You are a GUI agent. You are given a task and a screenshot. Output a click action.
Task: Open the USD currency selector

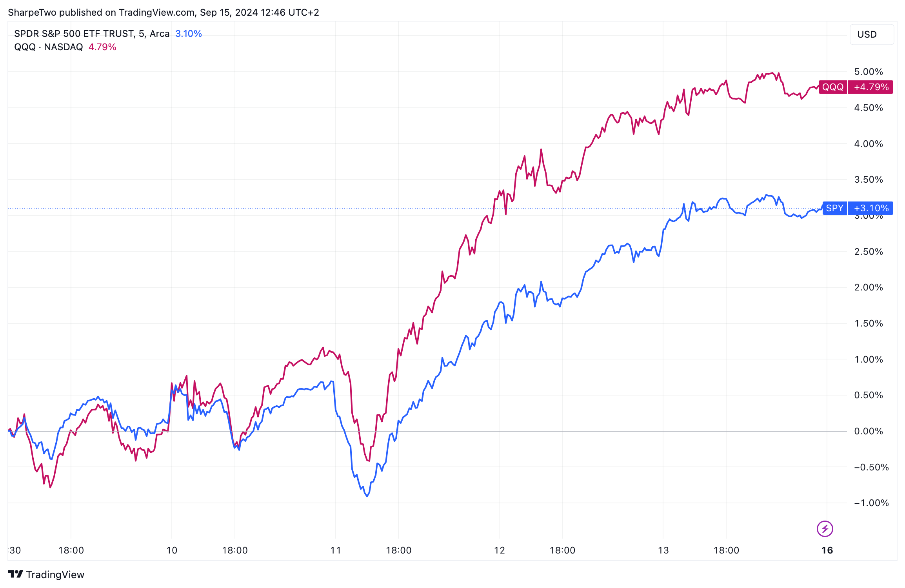click(x=871, y=34)
